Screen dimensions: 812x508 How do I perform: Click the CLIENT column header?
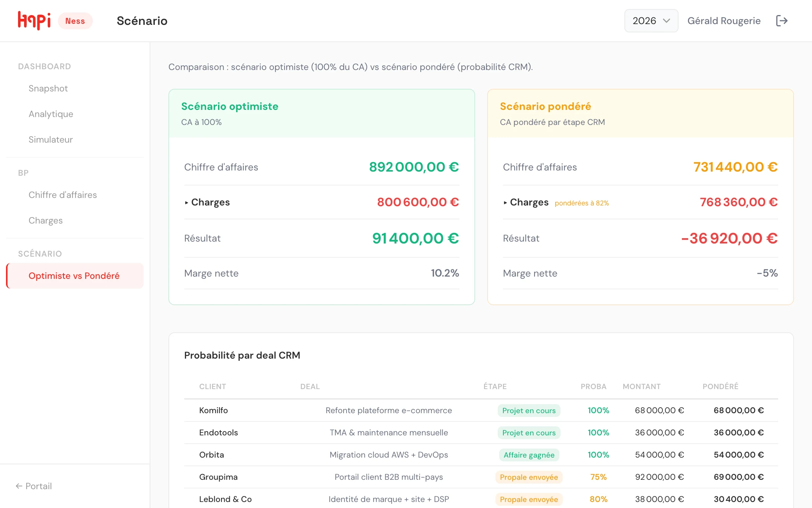pos(212,386)
